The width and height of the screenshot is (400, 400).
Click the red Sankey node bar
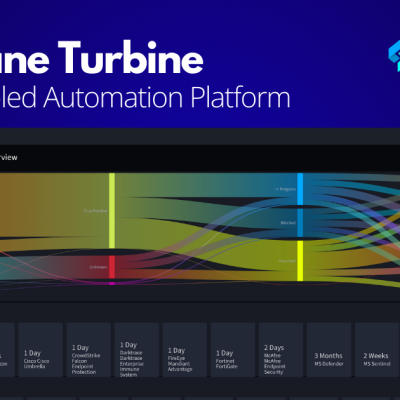112,267
